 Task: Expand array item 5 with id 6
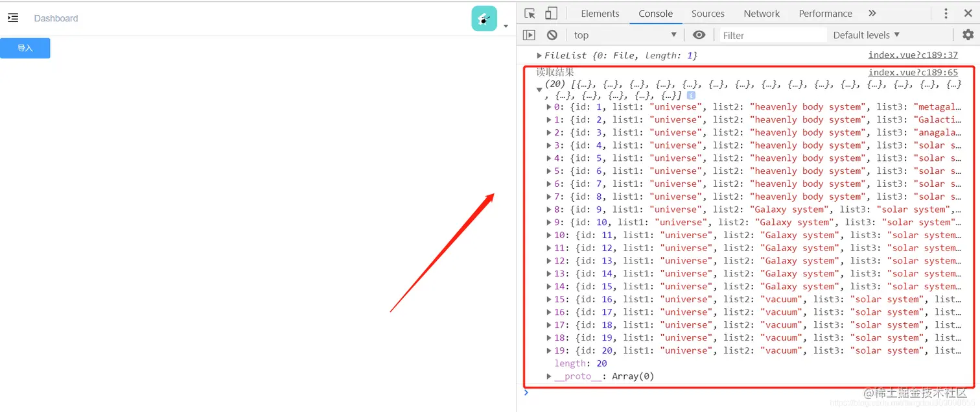coord(550,171)
